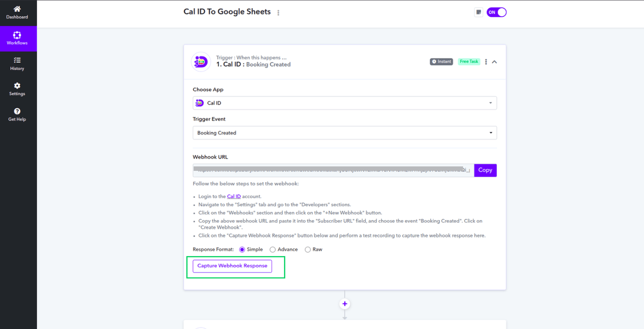Open the Dashboard sidebar item

[x=17, y=13]
